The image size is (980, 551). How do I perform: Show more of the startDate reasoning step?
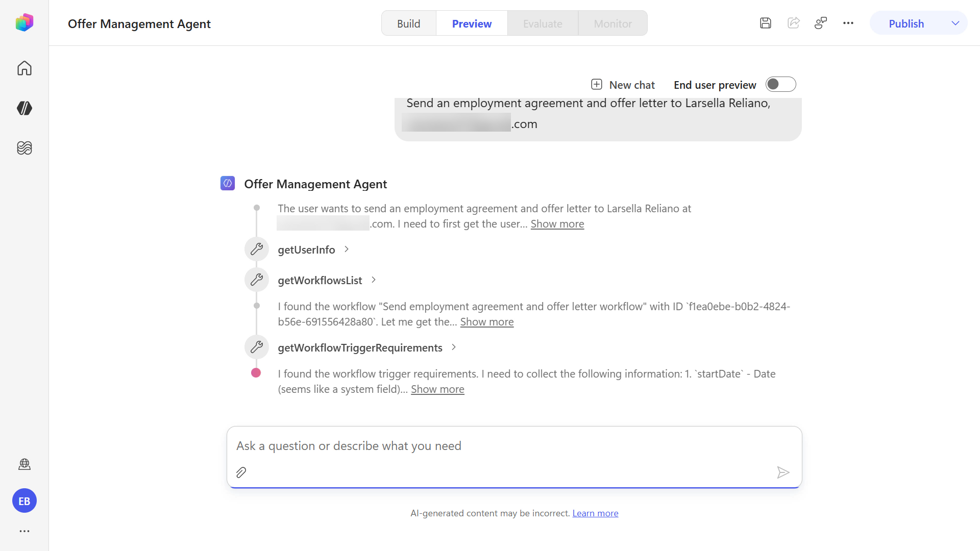(437, 389)
